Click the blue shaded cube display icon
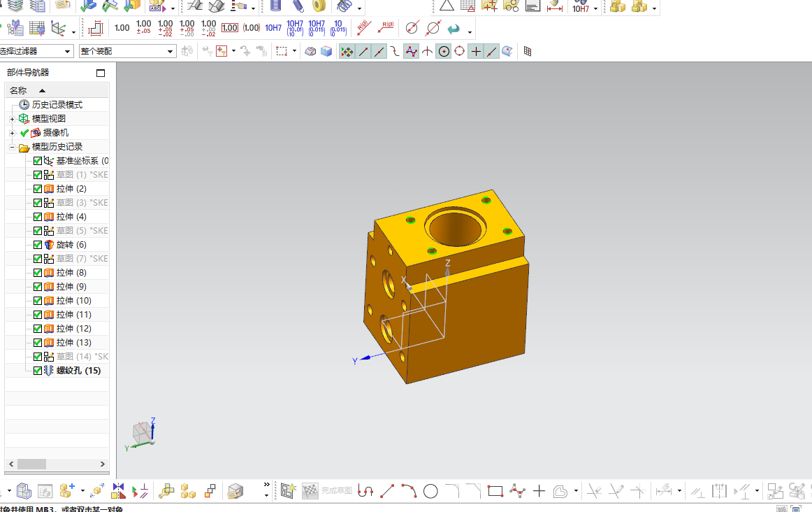Image resolution: width=812 pixels, height=512 pixels. [326, 51]
